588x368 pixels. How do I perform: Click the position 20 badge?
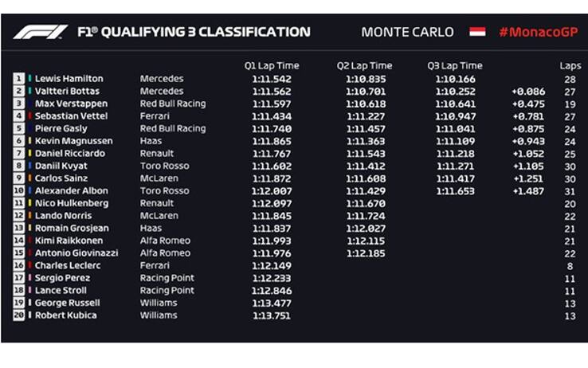pyautogui.click(x=18, y=315)
